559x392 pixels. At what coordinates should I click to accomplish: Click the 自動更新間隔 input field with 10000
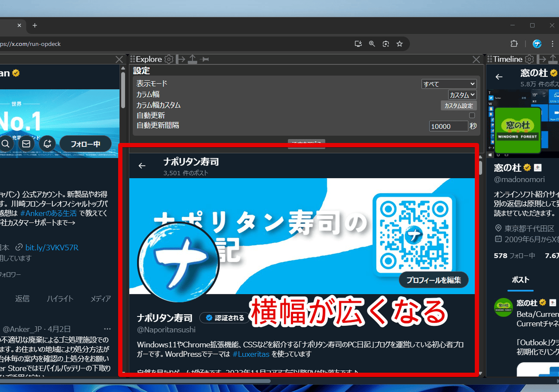449,126
